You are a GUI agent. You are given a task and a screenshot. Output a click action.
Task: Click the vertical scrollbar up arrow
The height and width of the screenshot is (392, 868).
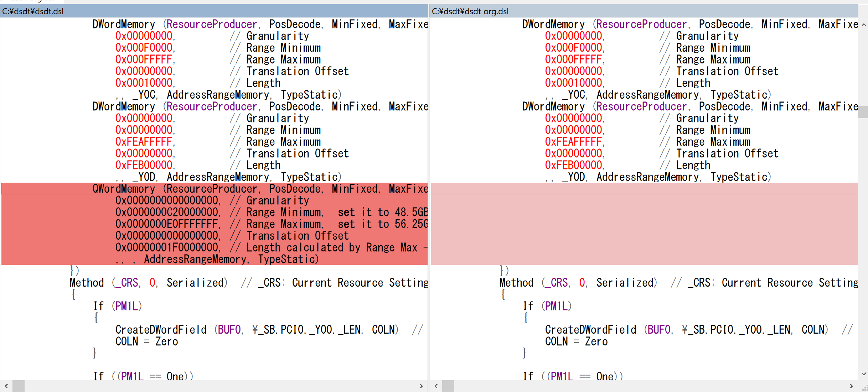(863, 25)
